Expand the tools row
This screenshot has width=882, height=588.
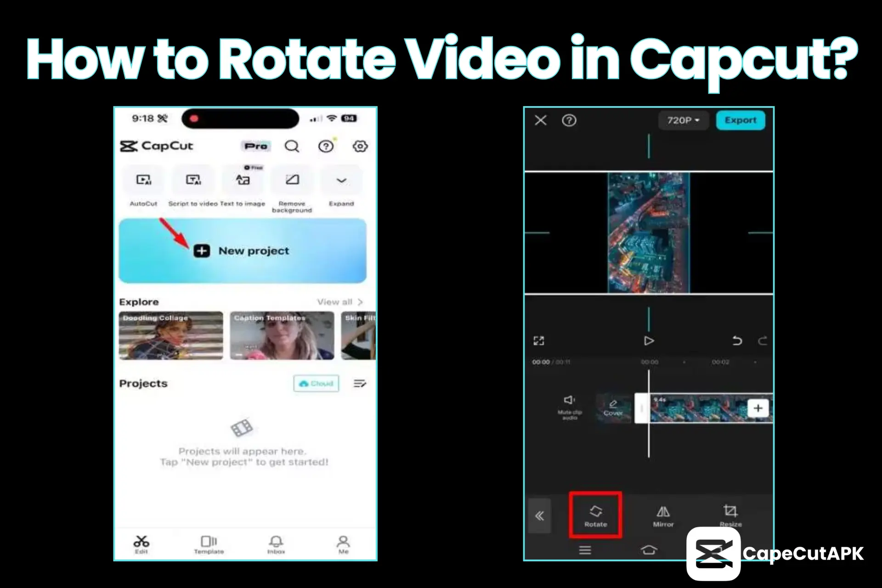click(x=341, y=187)
